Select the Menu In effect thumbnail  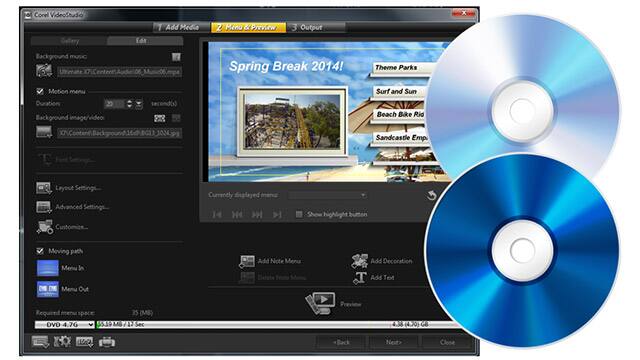(48, 268)
